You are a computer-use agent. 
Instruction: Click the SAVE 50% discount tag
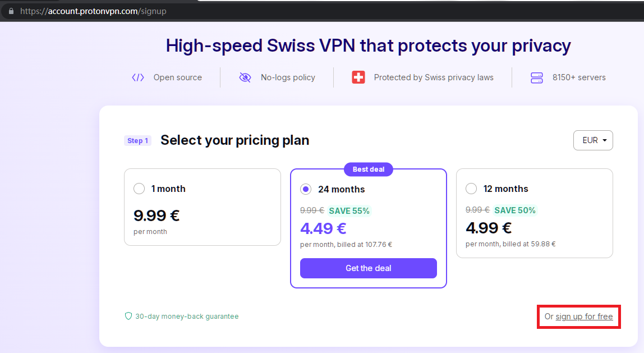(x=514, y=210)
